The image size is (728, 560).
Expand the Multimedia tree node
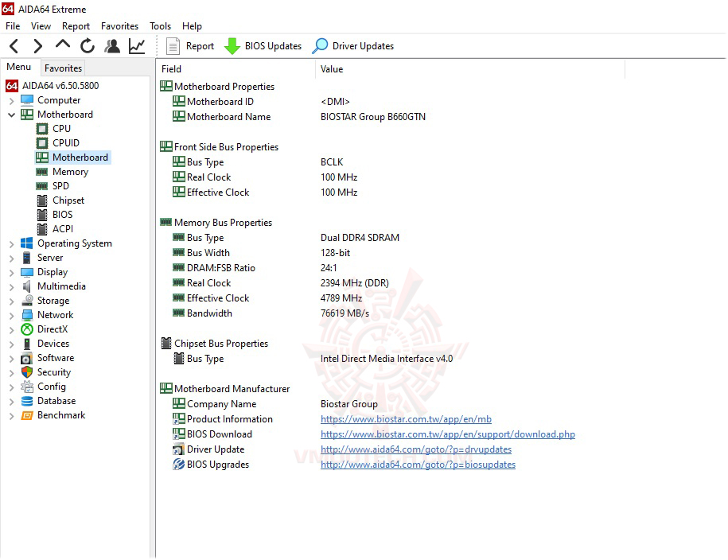pyautogui.click(x=12, y=287)
